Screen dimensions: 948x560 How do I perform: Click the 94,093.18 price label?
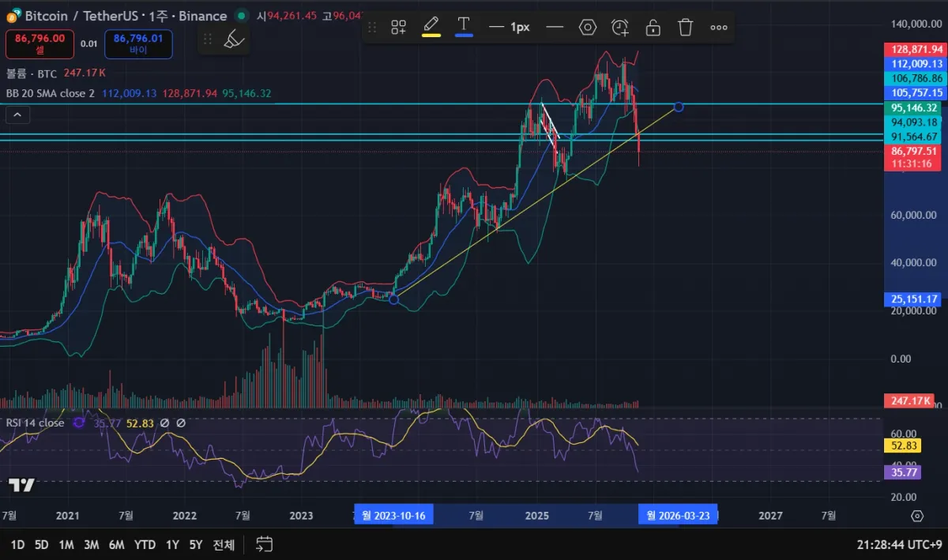tap(914, 122)
